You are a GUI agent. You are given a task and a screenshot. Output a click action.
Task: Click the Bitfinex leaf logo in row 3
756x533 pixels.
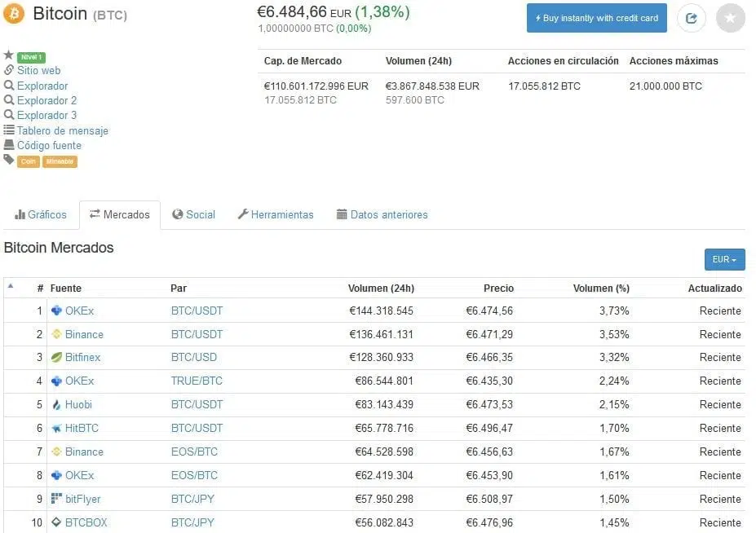56,357
